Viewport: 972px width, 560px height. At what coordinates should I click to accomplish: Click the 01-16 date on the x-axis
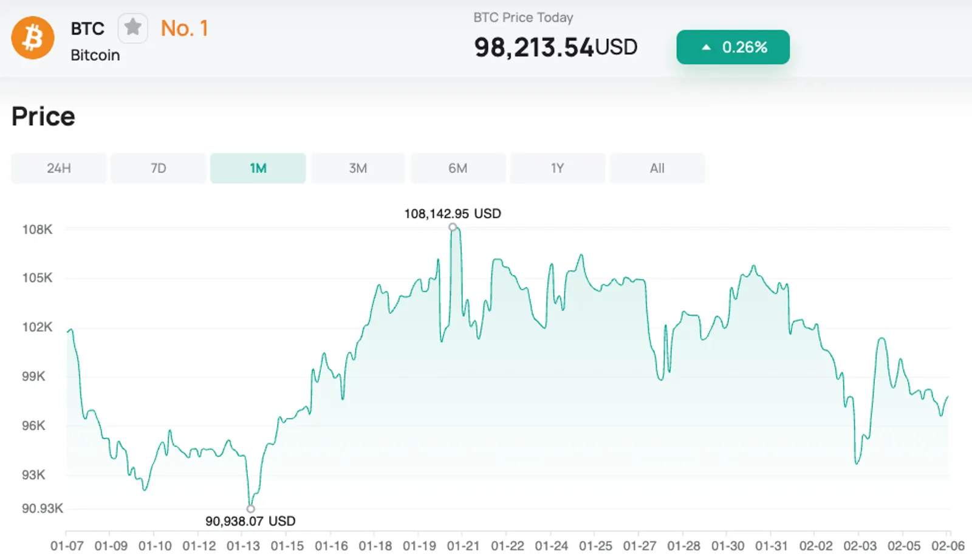331,546
